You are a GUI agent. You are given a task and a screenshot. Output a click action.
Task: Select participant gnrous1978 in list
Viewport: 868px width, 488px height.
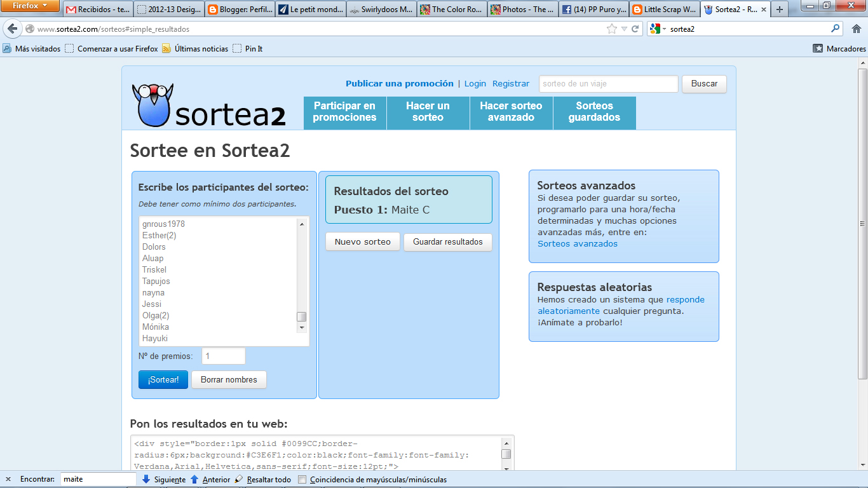(163, 224)
